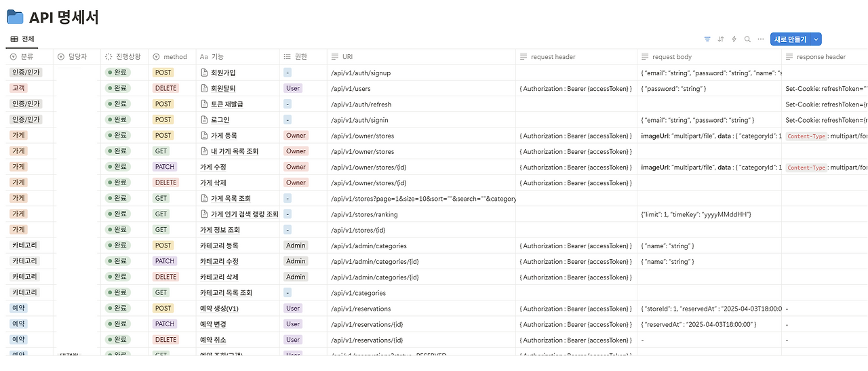Open the 가게 정보 조회 page
This screenshot has width=868, height=371.
coord(220,230)
